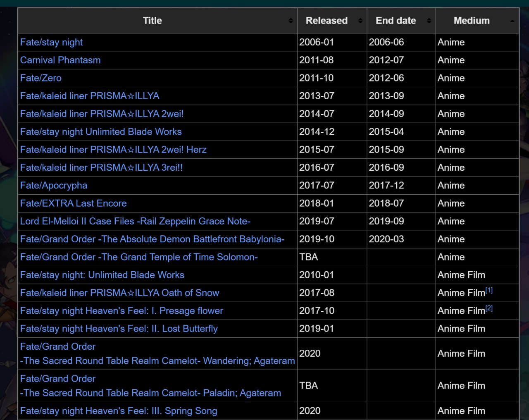Open Camelot Wandering; Agateram link
This screenshot has width=529, height=420.
click(157, 353)
